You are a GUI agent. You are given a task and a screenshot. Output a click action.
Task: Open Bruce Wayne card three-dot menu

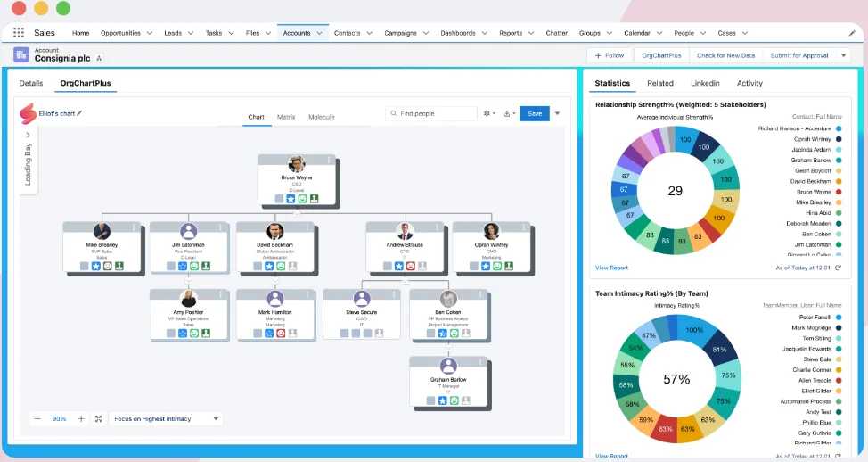pos(329,160)
